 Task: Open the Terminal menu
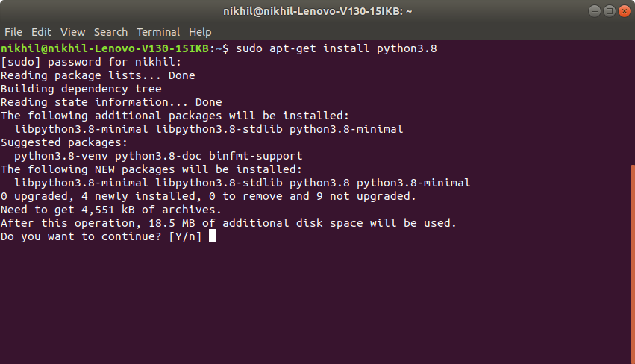click(158, 32)
